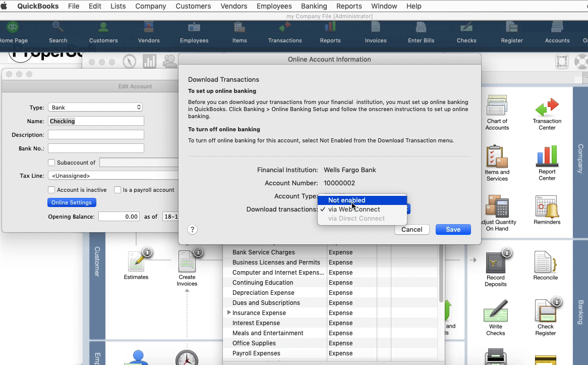This screenshot has height=365, width=588.
Task: Open Invoices in the toolbar
Action: point(375,33)
